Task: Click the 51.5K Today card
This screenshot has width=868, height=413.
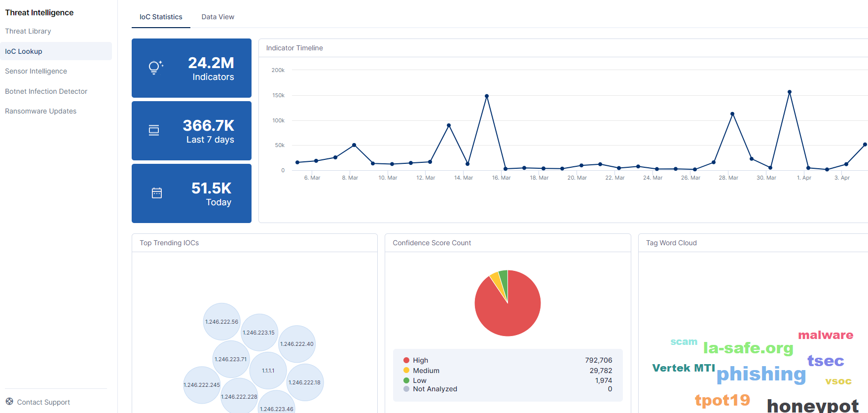Action: [191, 193]
